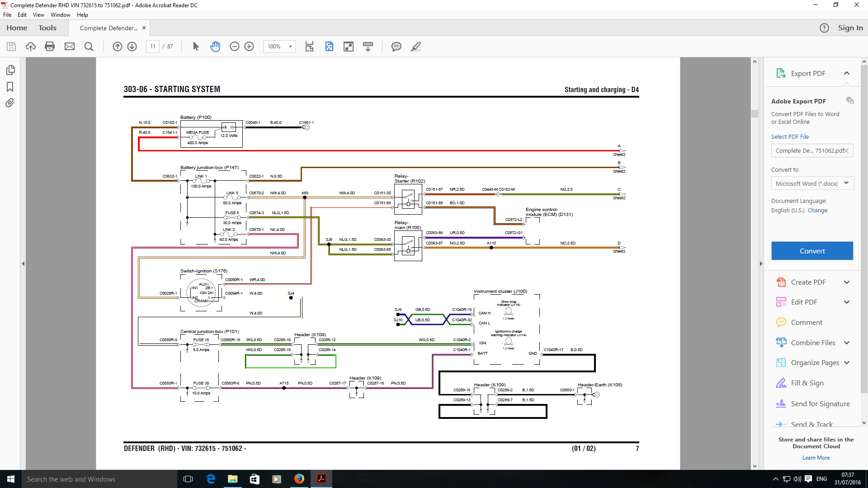Open zoom level dropdown
Image resolution: width=868 pixels, height=488 pixels.
click(290, 47)
